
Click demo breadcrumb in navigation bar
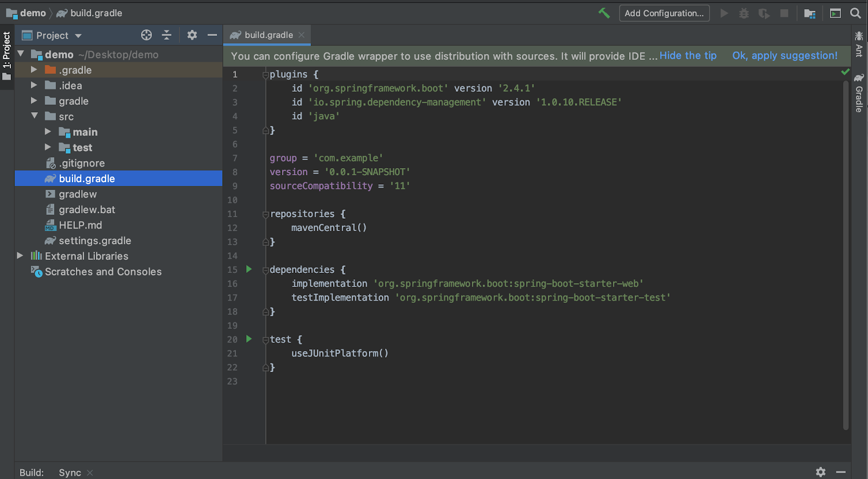26,13
